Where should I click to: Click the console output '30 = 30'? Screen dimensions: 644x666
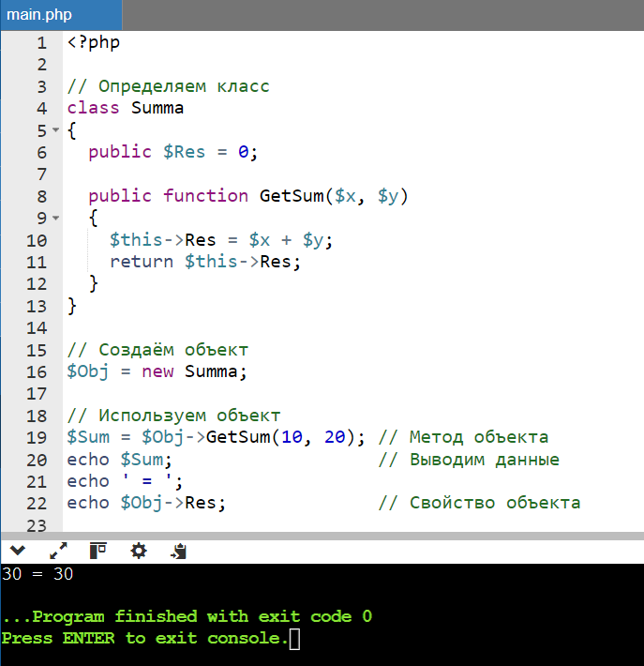(37, 574)
